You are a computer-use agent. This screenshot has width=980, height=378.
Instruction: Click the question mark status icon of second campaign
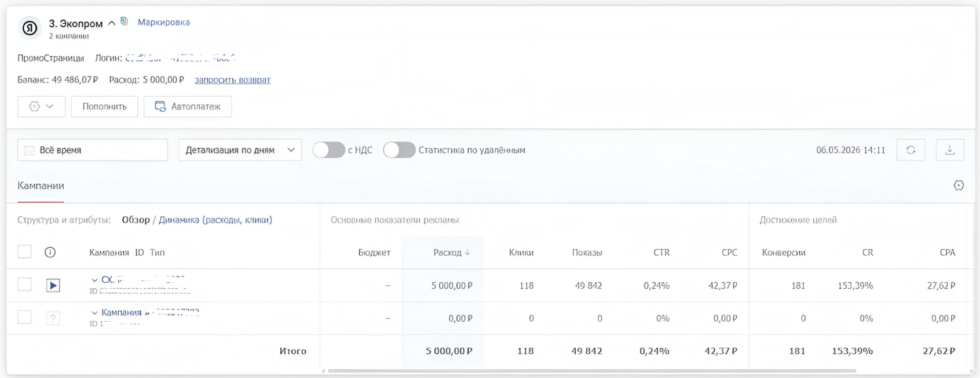[x=53, y=318]
